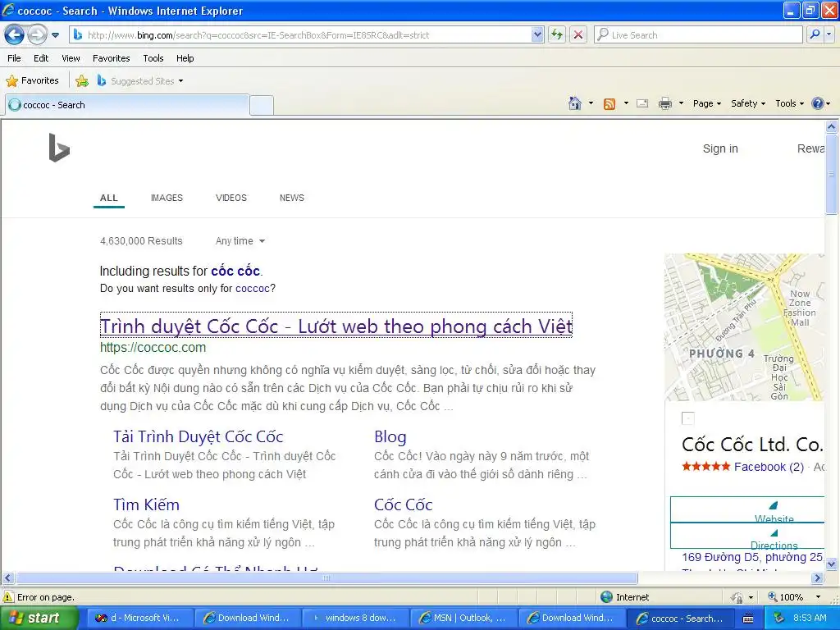Stop loading with the red X icon
The height and width of the screenshot is (630, 840).
578,34
